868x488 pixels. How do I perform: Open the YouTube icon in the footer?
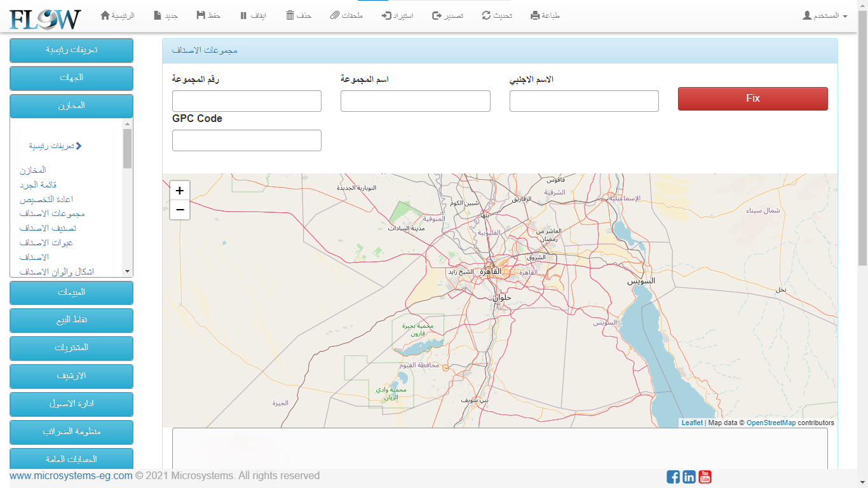(x=705, y=477)
